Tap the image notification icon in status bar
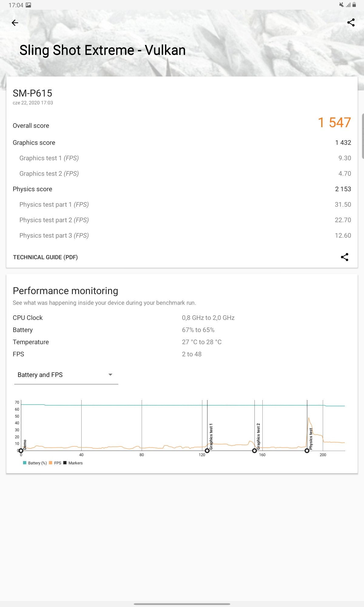 click(x=29, y=5)
